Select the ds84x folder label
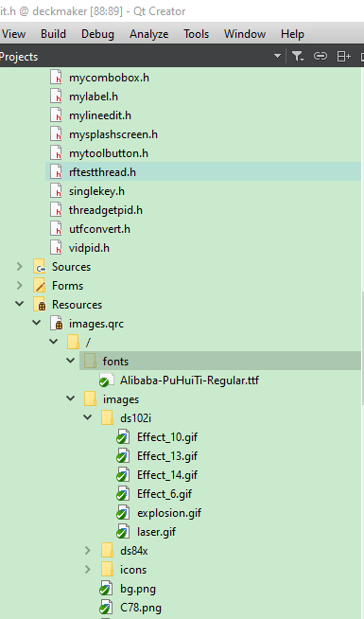This screenshot has height=619, width=364. 133,551
